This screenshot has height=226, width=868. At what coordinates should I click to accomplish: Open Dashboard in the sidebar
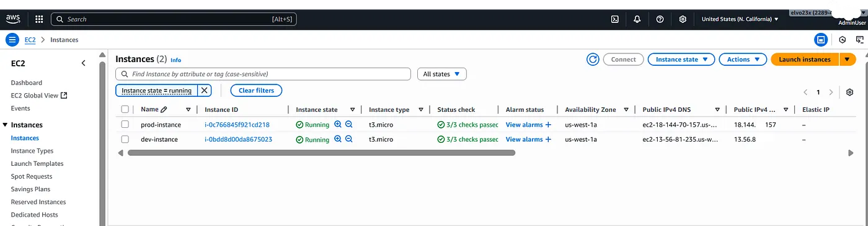[x=27, y=83]
